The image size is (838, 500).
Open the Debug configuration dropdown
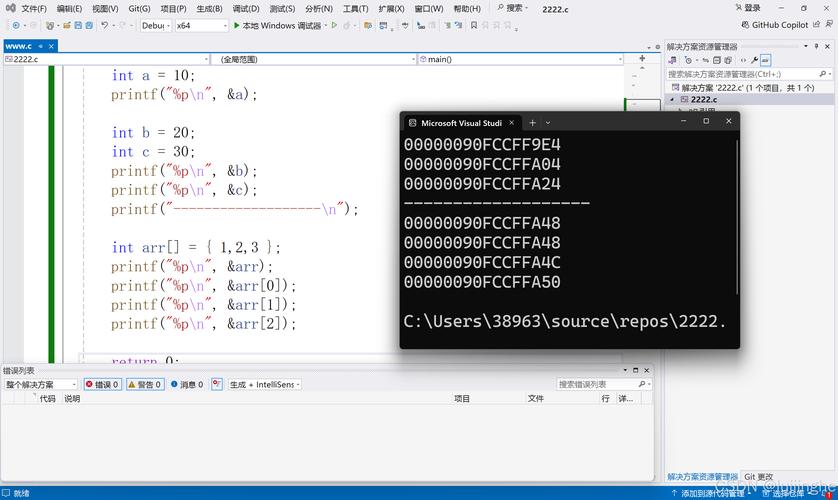click(x=155, y=25)
